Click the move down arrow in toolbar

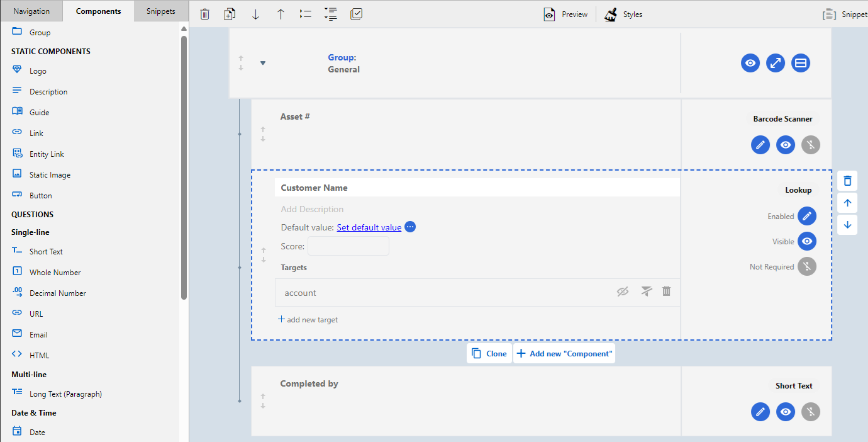pos(255,14)
